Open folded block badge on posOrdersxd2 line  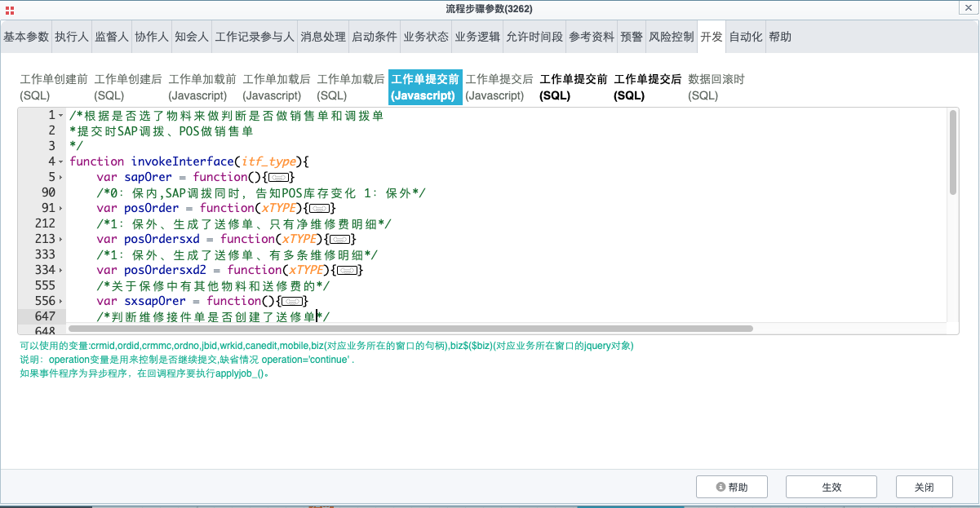[348, 270]
